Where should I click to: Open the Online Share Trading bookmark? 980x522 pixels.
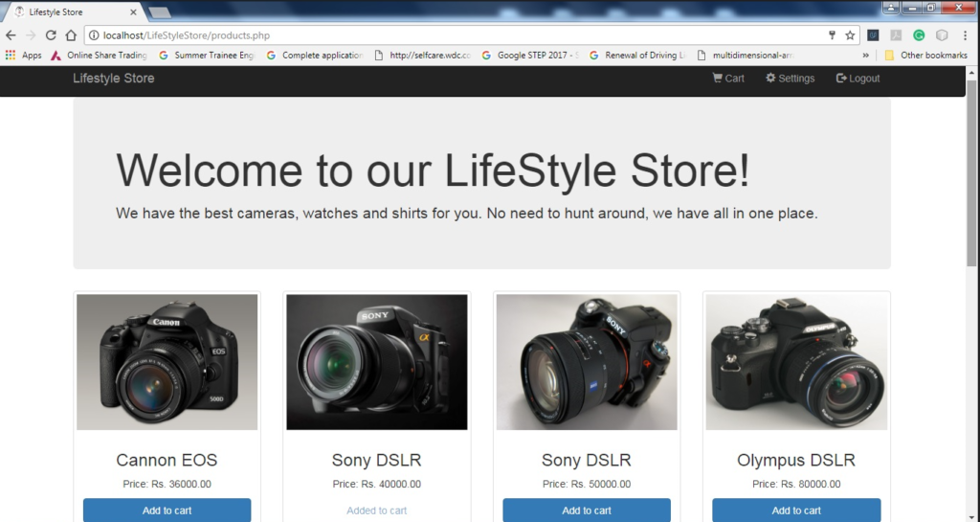click(x=99, y=55)
